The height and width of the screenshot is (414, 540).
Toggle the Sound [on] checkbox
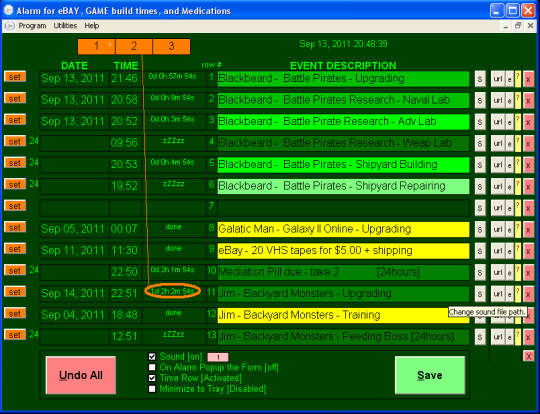click(x=152, y=356)
